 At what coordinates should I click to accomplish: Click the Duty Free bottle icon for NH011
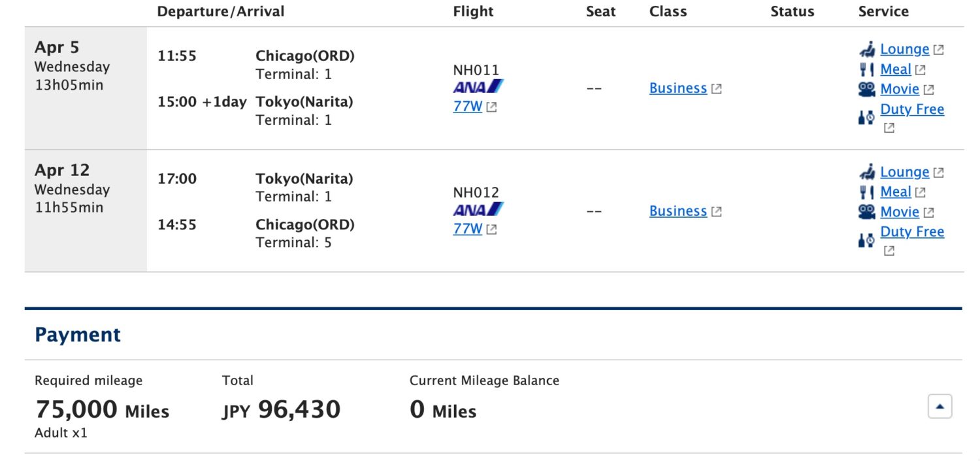point(866,118)
